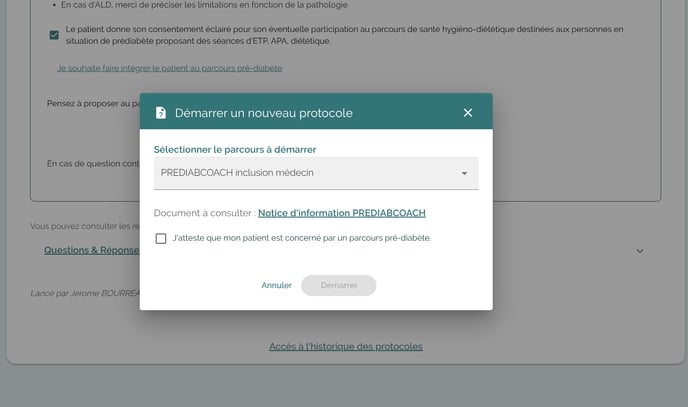Click the En cas d'ALD bullet text
This screenshot has height=407, width=688.
click(x=204, y=5)
